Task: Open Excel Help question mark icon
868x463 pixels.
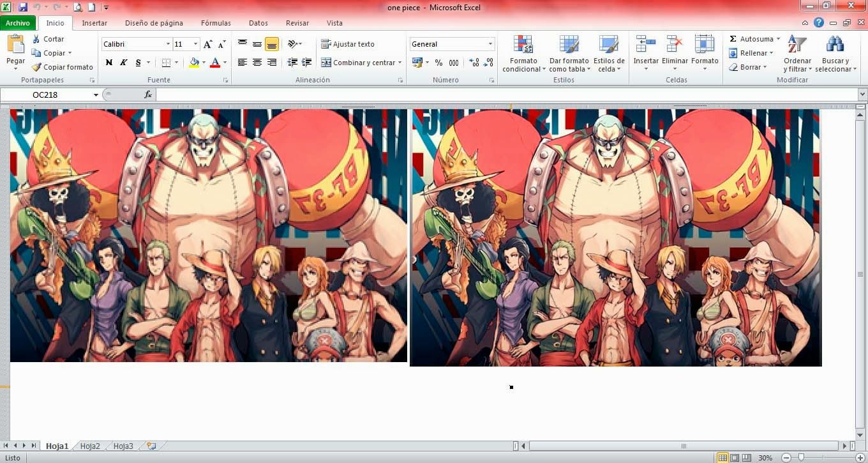Action: point(819,22)
